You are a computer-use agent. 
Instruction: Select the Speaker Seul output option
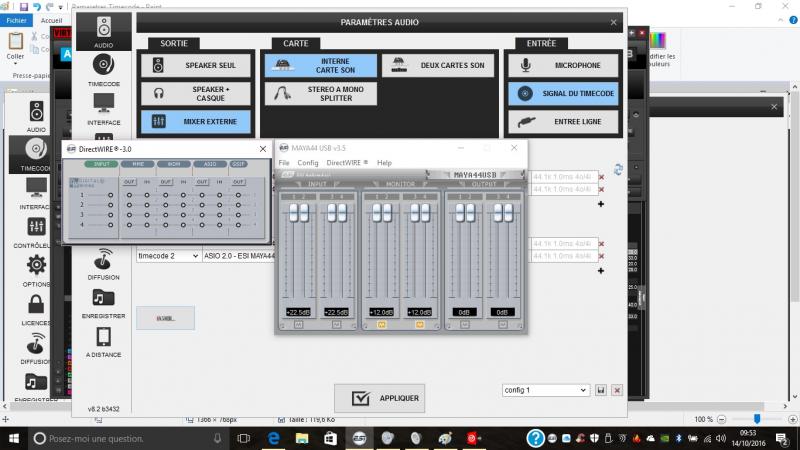tap(196, 66)
